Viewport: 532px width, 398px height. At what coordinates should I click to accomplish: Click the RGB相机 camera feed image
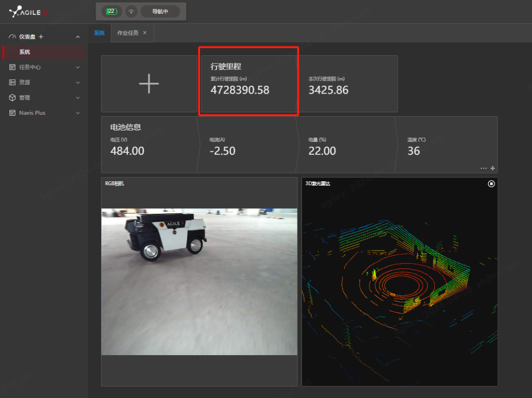199,281
